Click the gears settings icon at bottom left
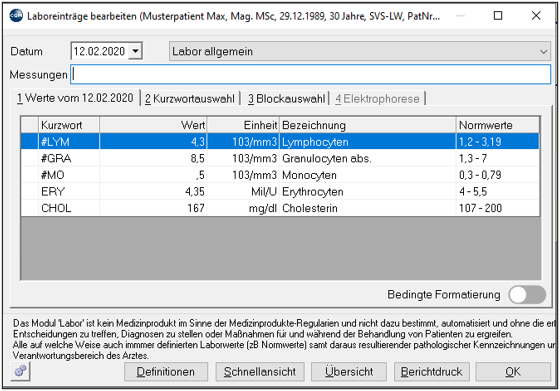Screen dimensions: 560x391 click(x=20, y=371)
